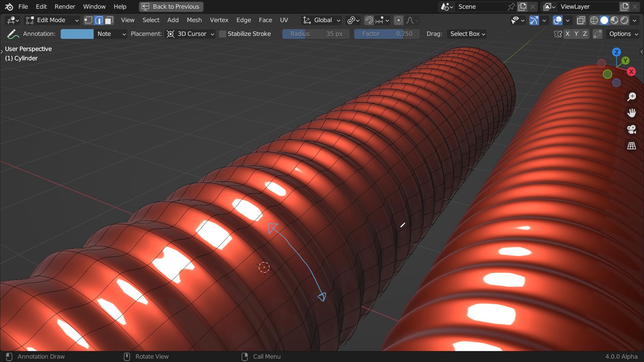Open the Note annotation layer dropdown
Viewport: 644px width, 362px height.
pyautogui.click(x=110, y=34)
